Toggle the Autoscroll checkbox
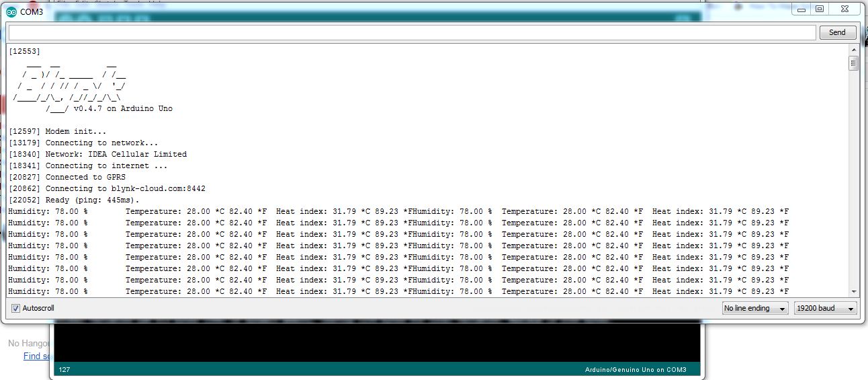Viewport: 868px width, 380px height. tap(15, 308)
